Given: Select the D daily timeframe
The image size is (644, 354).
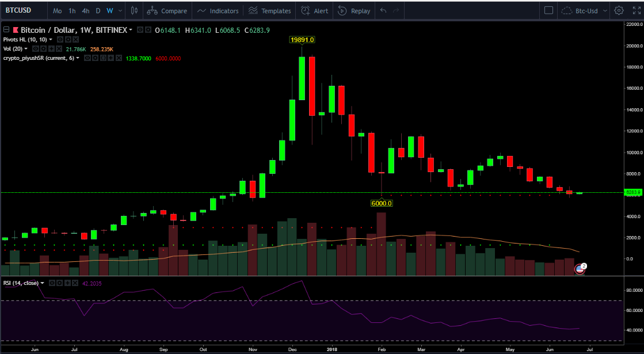Looking at the screenshot, I should pos(98,11).
